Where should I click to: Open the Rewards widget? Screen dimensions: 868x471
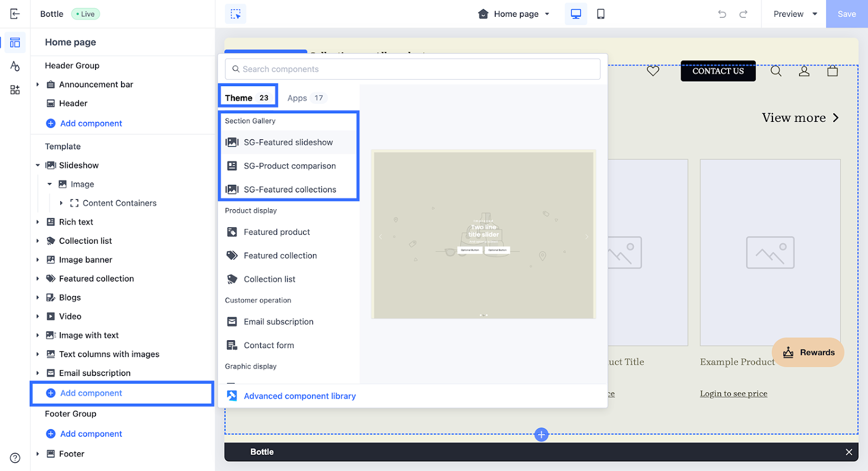(808, 353)
